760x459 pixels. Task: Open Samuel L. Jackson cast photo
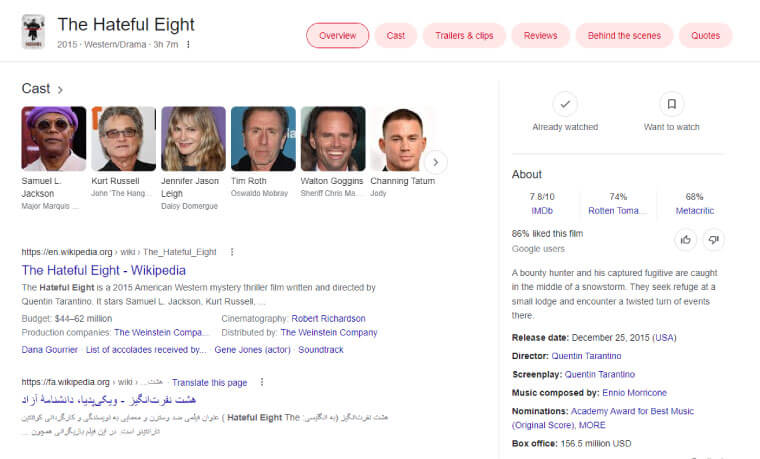click(54, 139)
